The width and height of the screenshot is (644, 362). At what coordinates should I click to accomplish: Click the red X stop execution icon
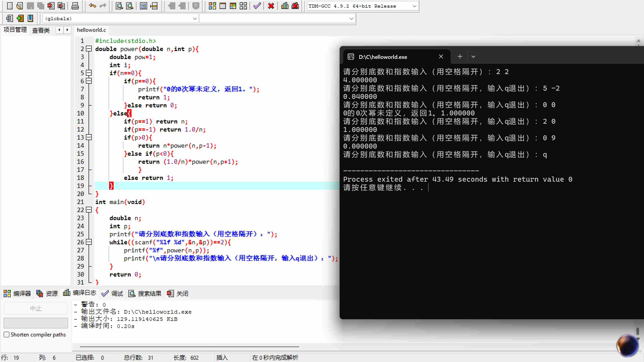[x=271, y=6]
